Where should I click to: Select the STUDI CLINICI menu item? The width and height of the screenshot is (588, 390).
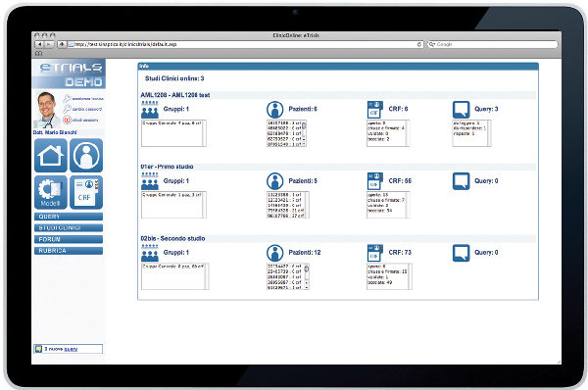[69, 227]
